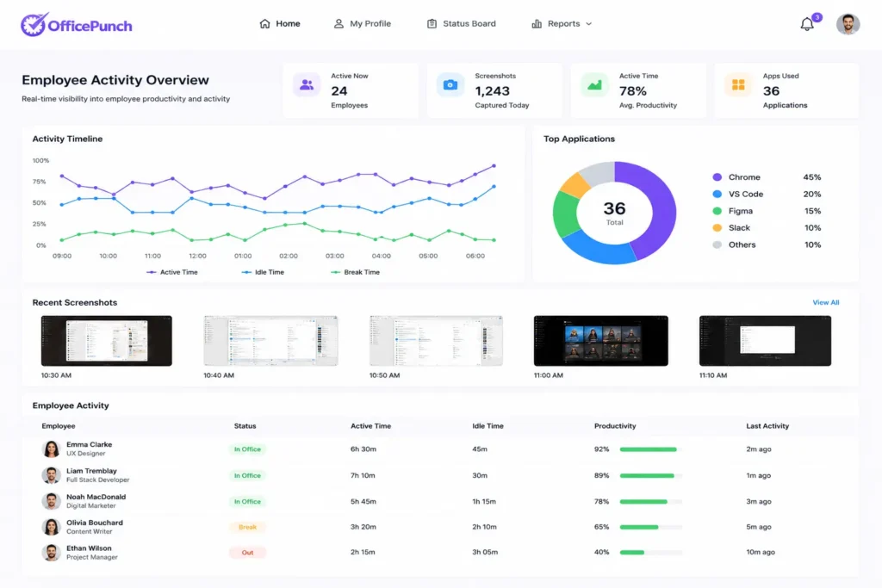Toggle Idle Time legend in timeline
The image size is (882, 588).
(263, 272)
